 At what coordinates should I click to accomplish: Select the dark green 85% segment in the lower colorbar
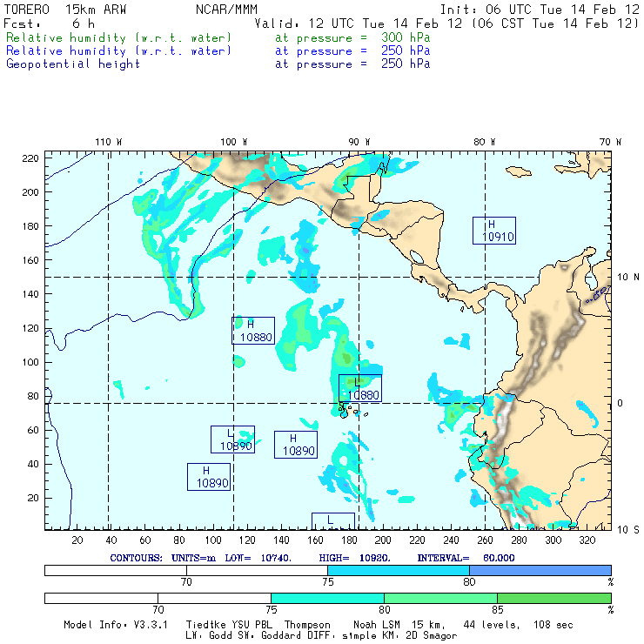(x=553, y=599)
